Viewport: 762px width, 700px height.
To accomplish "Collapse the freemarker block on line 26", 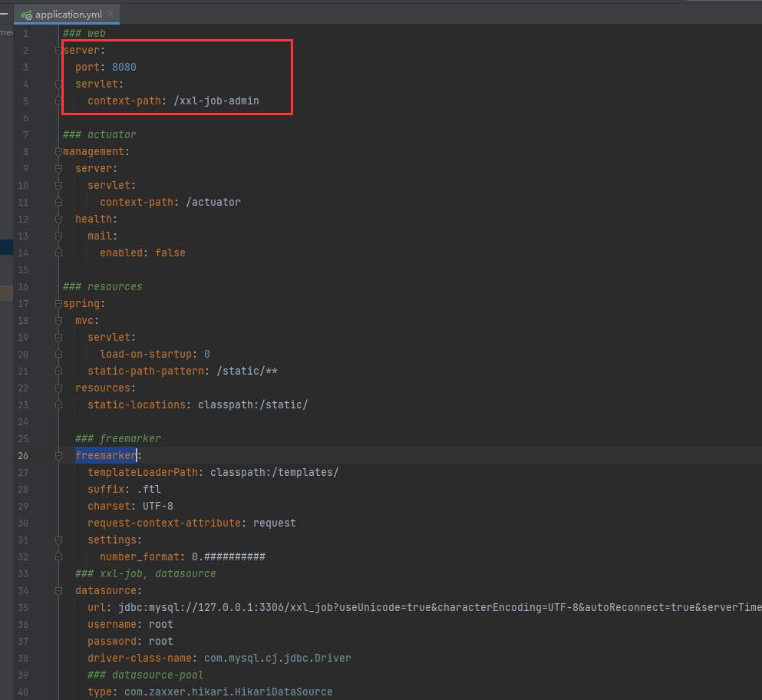I will pos(58,455).
